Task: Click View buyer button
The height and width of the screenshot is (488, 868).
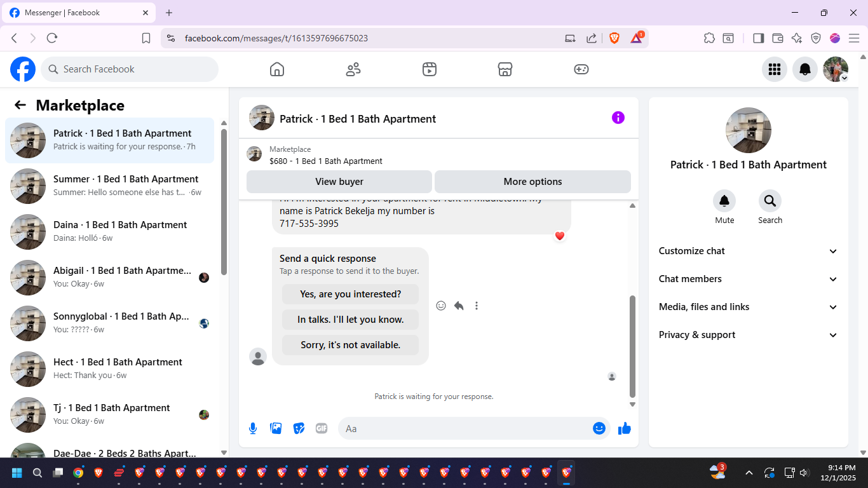Action: (x=339, y=182)
